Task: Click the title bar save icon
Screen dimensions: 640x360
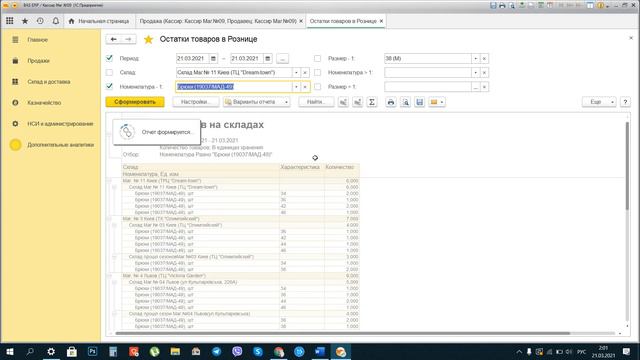Action: pos(493,6)
